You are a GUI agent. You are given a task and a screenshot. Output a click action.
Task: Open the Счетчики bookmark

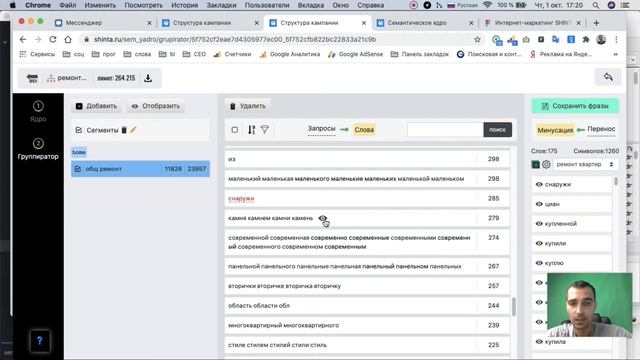tap(232, 54)
